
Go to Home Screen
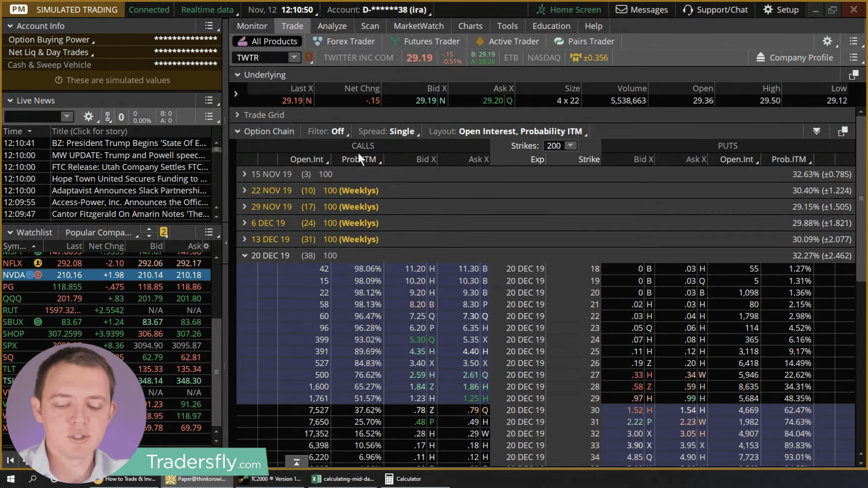point(568,10)
